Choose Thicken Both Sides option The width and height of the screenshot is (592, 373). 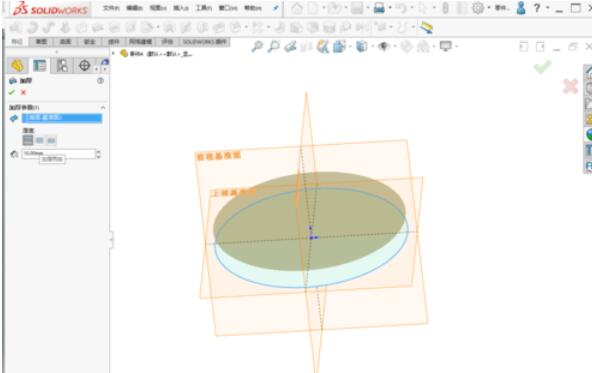40,140
